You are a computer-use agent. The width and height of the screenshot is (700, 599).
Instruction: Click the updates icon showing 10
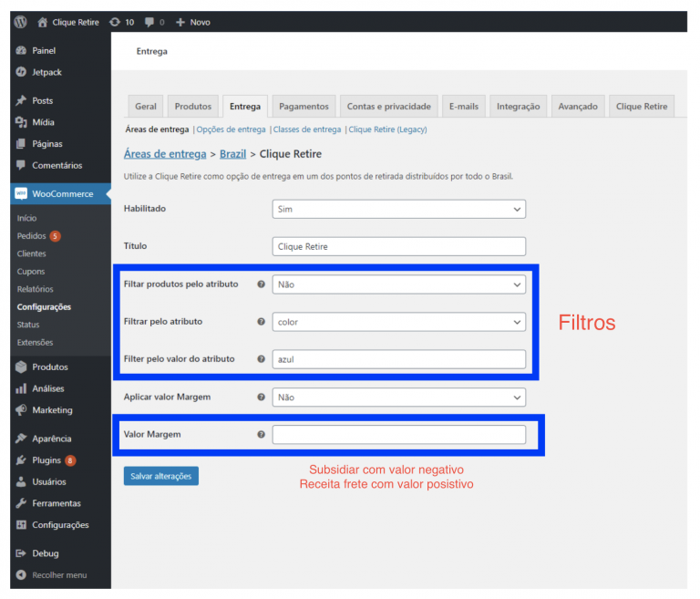pyautogui.click(x=114, y=22)
